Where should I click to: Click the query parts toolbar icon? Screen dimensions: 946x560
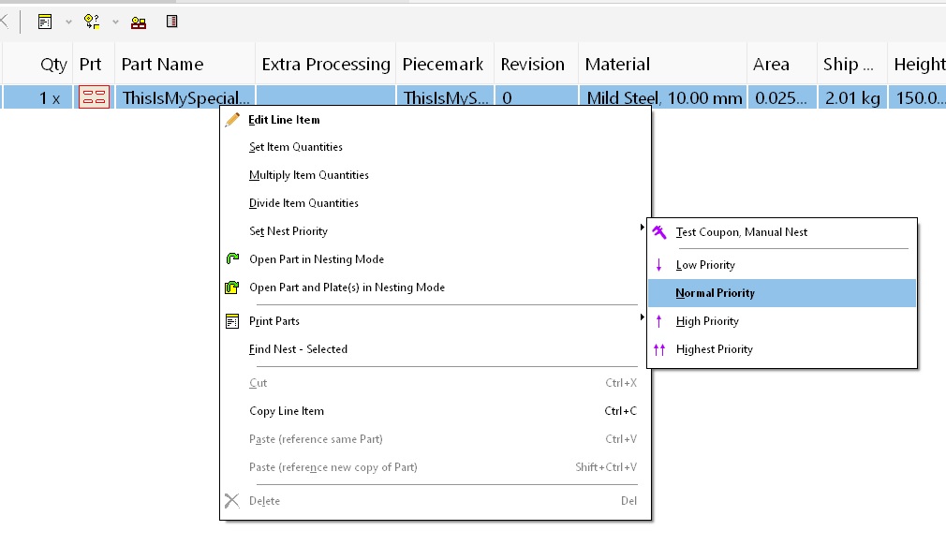(92, 22)
